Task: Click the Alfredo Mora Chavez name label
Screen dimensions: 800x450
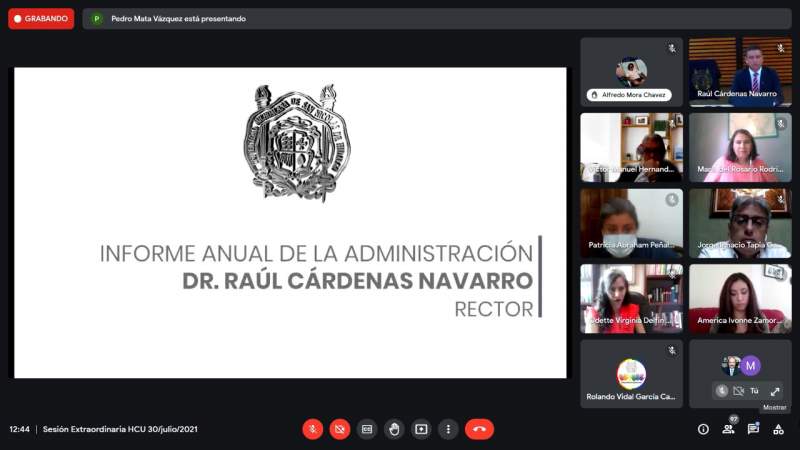Action: click(x=629, y=95)
